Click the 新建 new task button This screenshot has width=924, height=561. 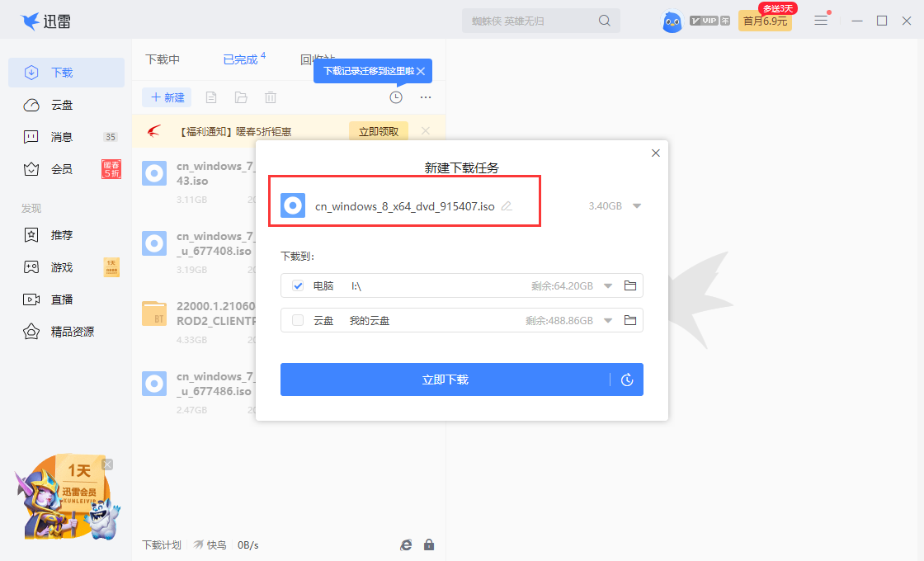pos(167,97)
